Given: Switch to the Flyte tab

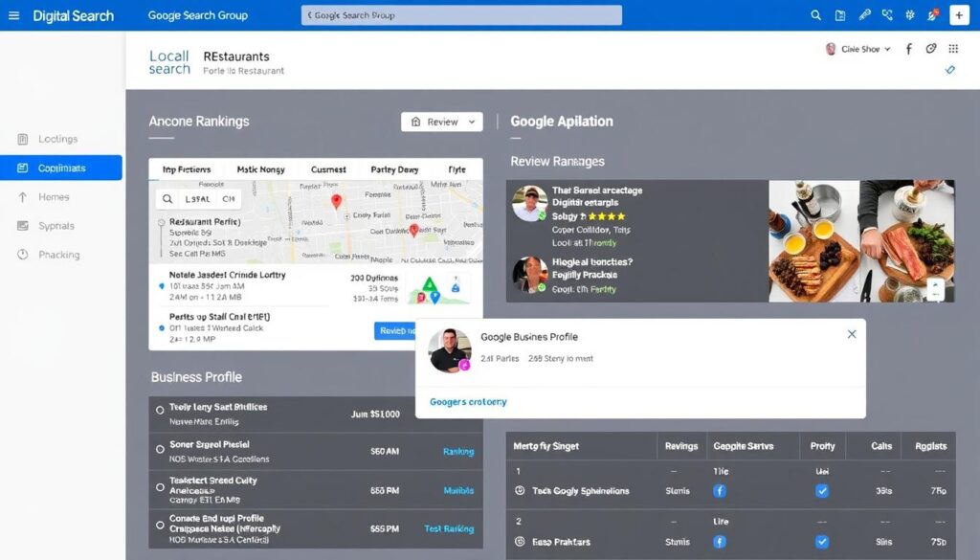Looking at the screenshot, I should [x=457, y=169].
